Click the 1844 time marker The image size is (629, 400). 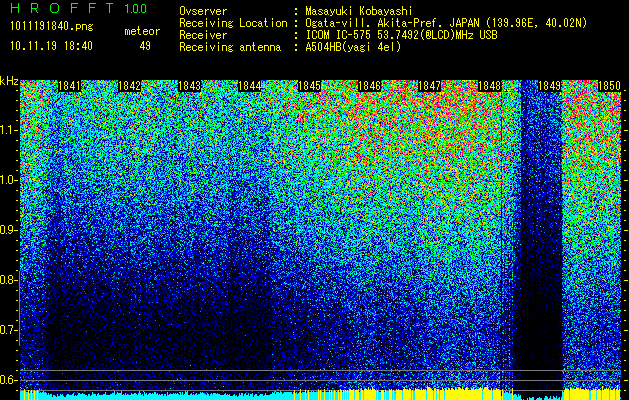pyautogui.click(x=250, y=86)
